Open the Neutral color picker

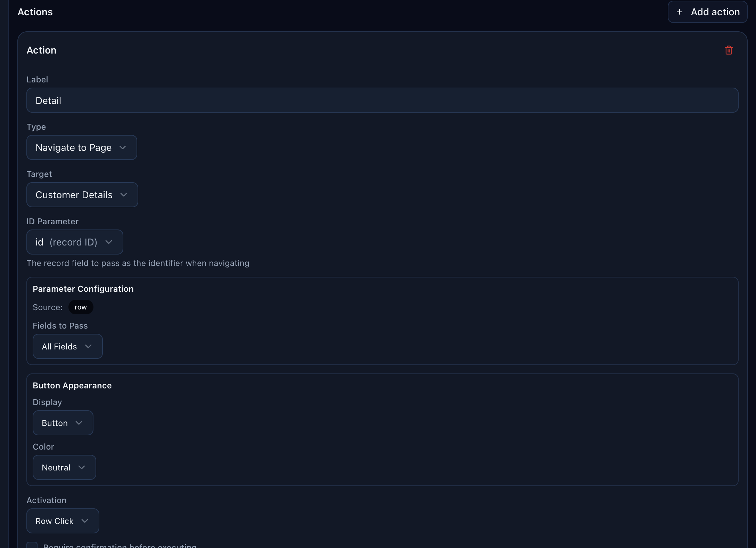[x=64, y=467]
